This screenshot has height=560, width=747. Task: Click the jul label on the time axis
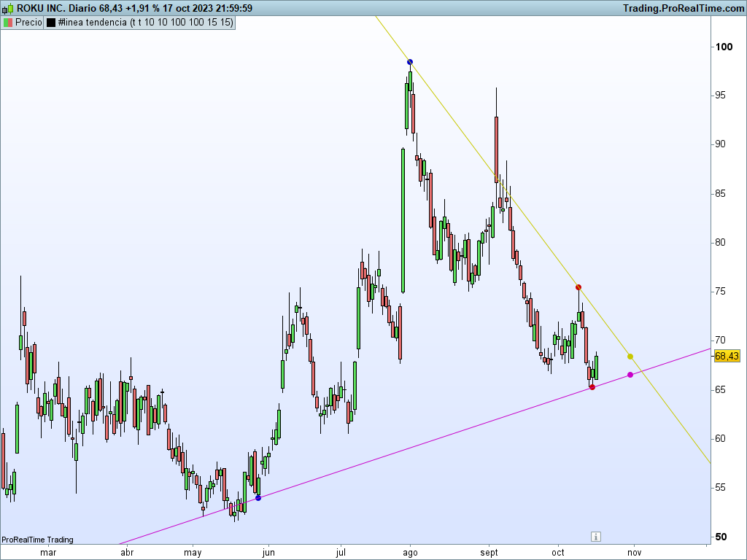click(x=341, y=553)
